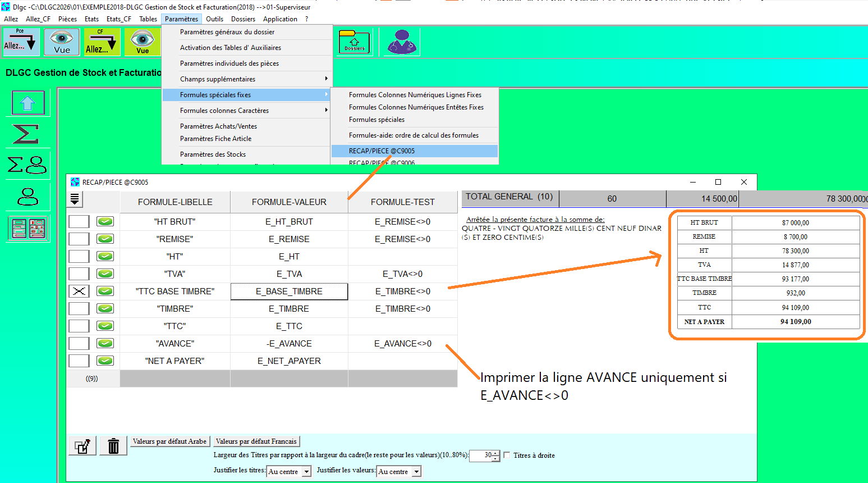
Task: Click Valeurs par défaut Francais button
Action: [256, 441]
